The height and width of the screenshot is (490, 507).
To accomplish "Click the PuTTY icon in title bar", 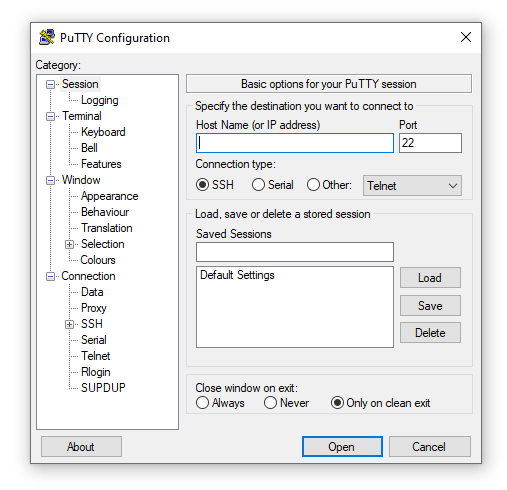I will coord(47,37).
